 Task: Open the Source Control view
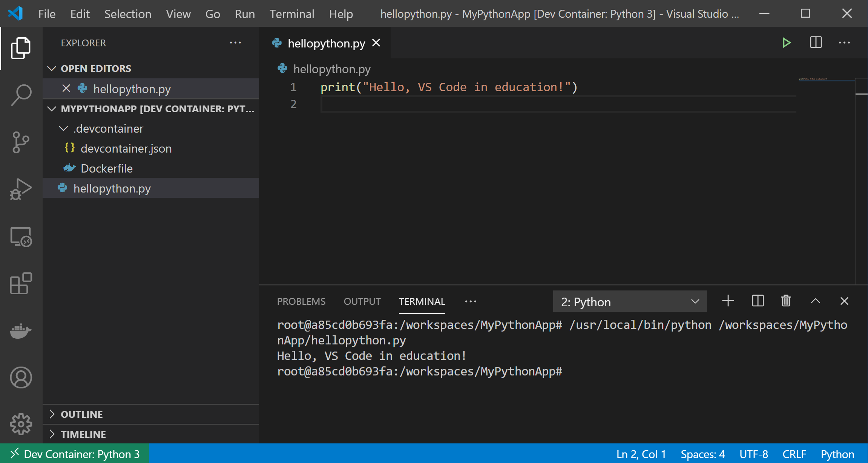[21, 142]
